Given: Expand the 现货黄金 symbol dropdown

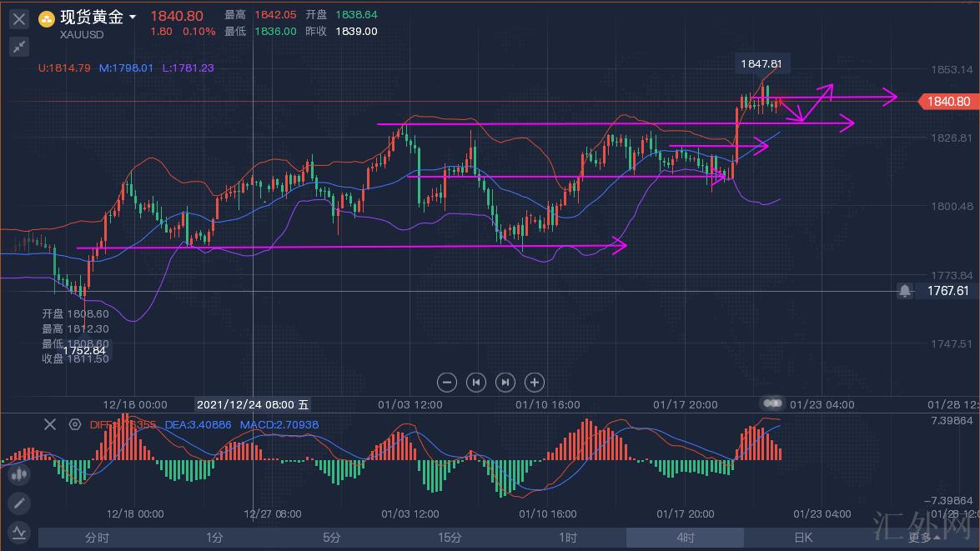Looking at the screenshot, I should pyautogui.click(x=133, y=17).
